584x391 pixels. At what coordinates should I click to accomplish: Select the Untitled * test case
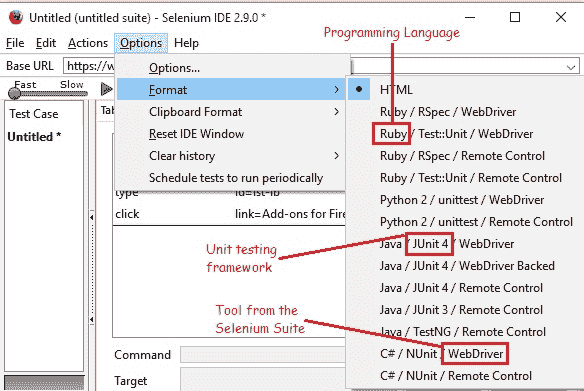pyautogui.click(x=34, y=137)
